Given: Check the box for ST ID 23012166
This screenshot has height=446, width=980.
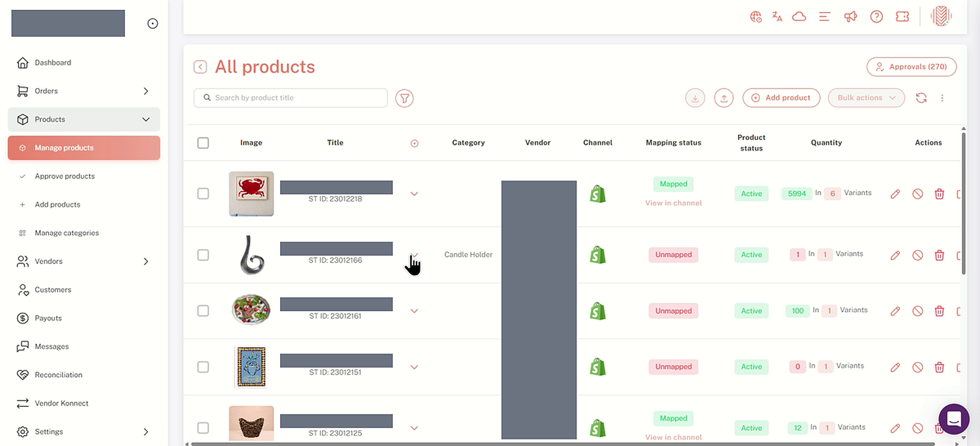Looking at the screenshot, I should (203, 255).
